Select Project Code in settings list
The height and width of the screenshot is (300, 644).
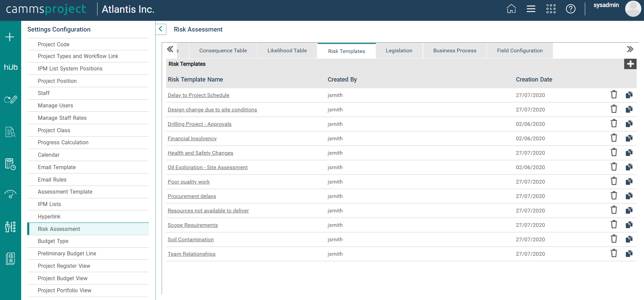(x=88, y=44)
